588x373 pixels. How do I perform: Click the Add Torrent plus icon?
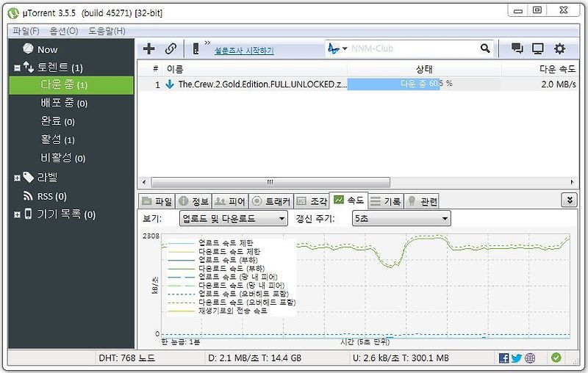(149, 48)
